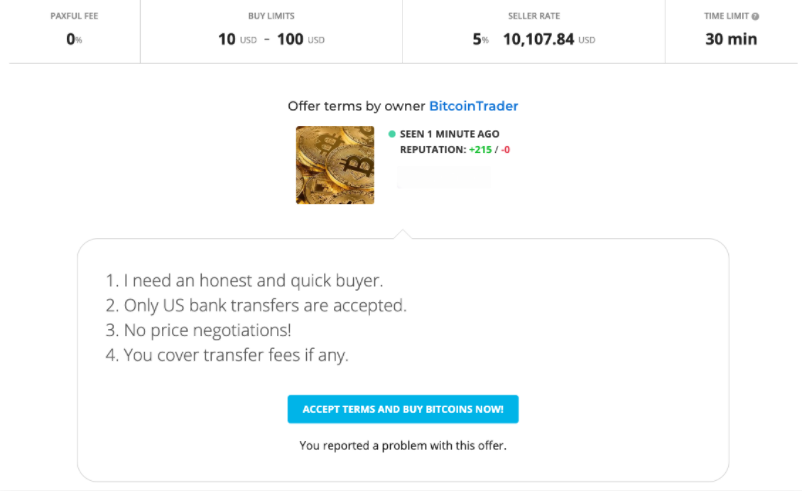Click the positive reputation +215 score

click(x=481, y=150)
